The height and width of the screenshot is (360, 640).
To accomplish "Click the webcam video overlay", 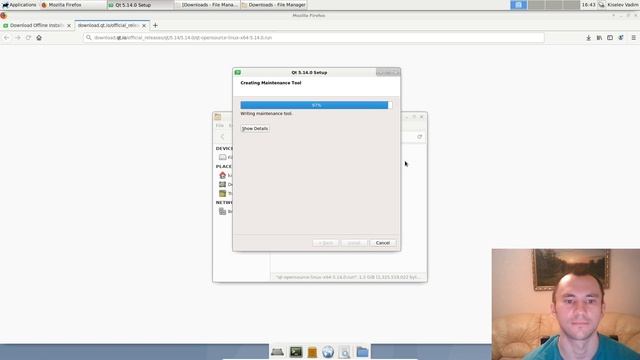I will (x=566, y=304).
